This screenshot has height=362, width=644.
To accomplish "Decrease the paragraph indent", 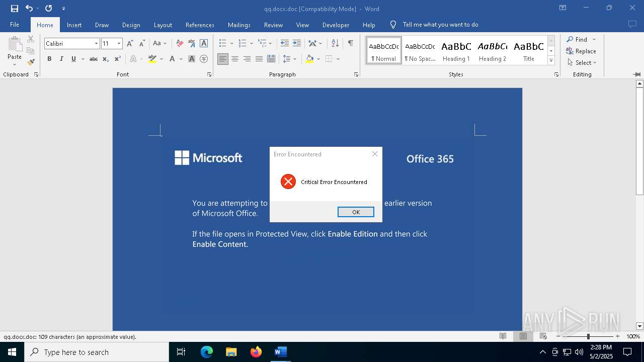I will coord(285,44).
